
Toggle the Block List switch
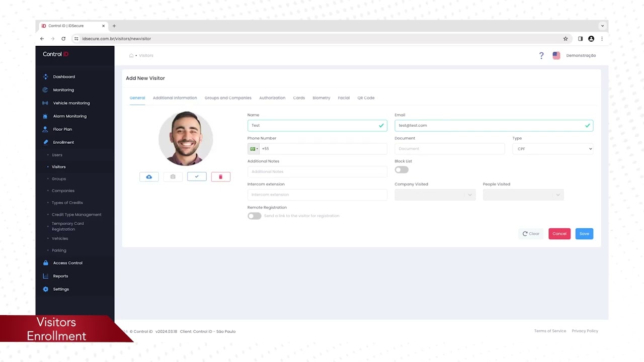click(401, 170)
